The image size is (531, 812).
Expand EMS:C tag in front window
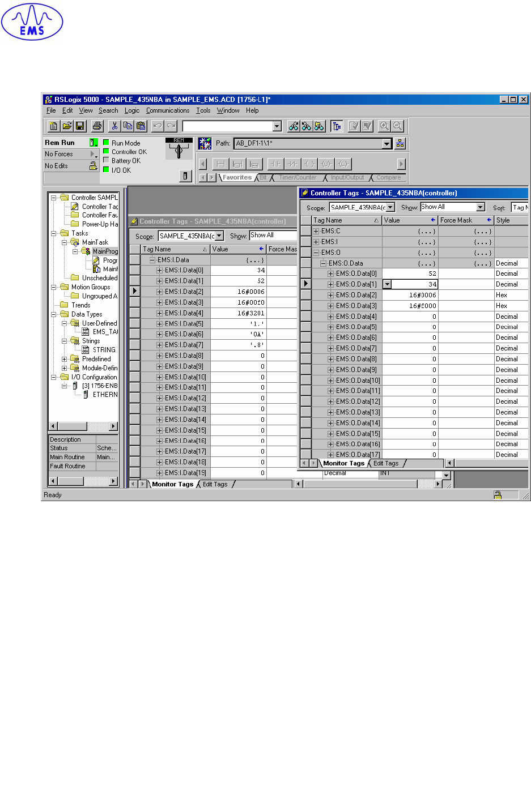[x=316, y=231]
